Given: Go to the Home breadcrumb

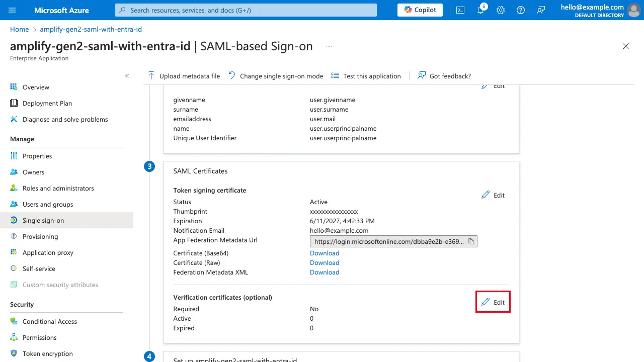Looking at the screenshot, I should [x=19, y=29].
